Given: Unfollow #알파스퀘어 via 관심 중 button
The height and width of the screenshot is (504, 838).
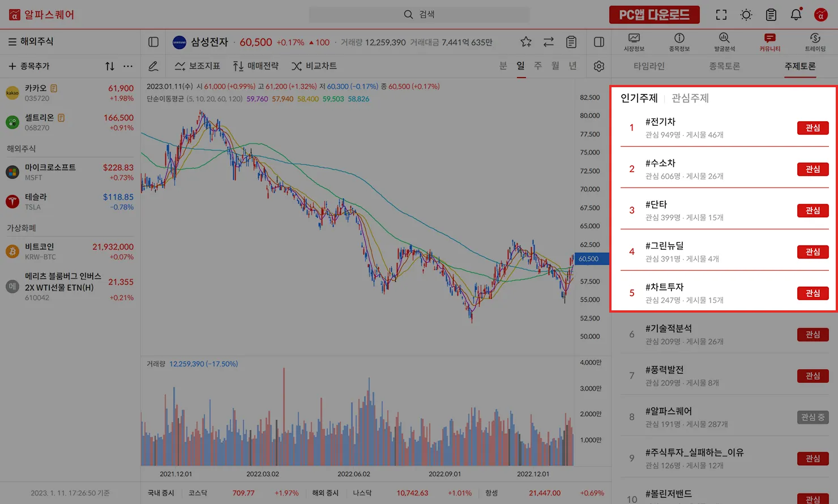Looking at the screenshot, I should tap(813, 417).
